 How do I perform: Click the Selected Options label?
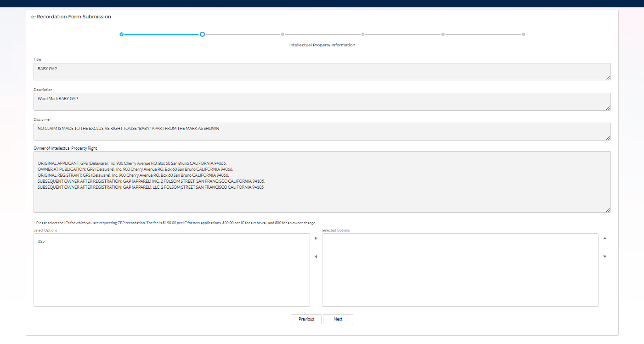[336, 230]
